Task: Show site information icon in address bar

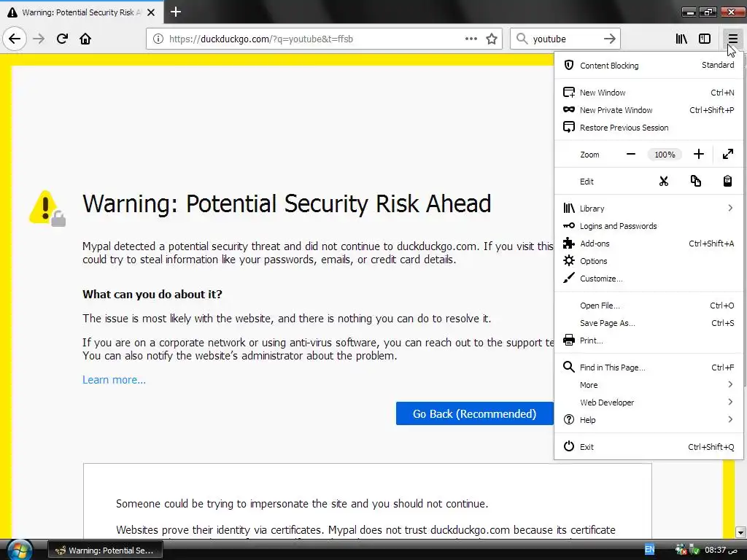Action: [x=158, y=39]
